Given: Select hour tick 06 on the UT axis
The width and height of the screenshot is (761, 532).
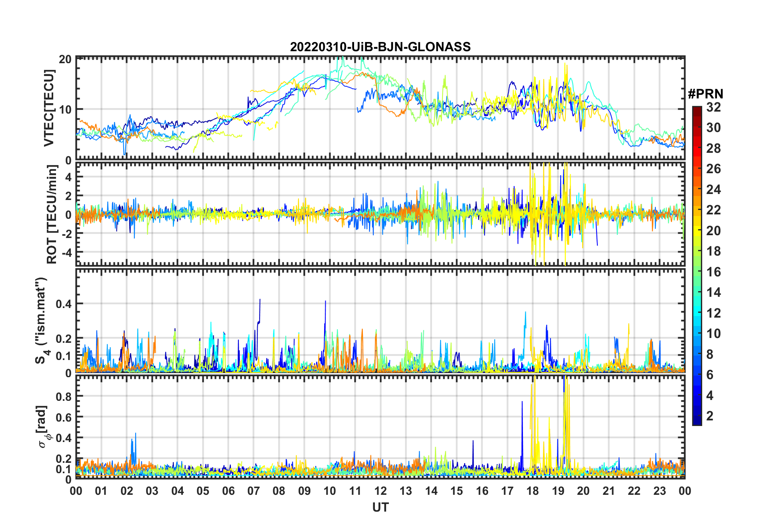Looking at the screenshot, I should [228, 491].
